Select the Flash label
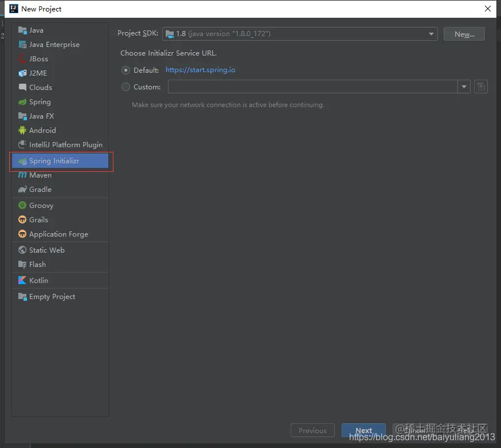The height and width of the screenshot is (448, 501). [37, 265]
